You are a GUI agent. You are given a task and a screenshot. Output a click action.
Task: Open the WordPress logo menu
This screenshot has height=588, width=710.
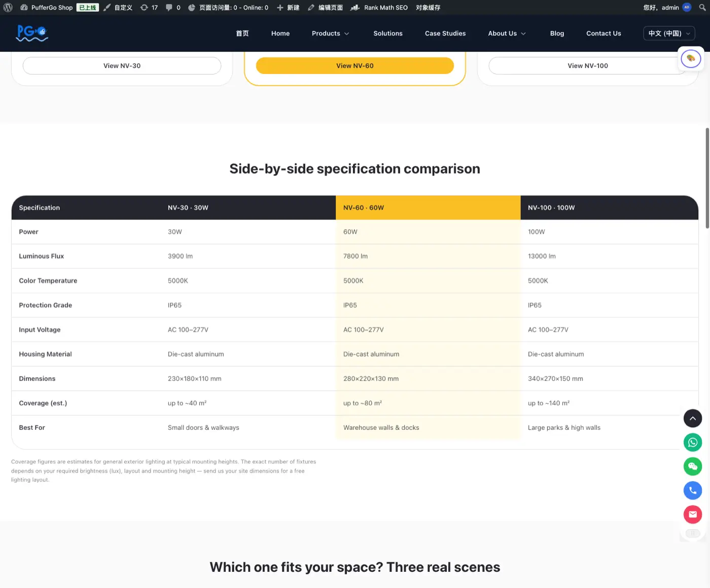tap(8, 8)
